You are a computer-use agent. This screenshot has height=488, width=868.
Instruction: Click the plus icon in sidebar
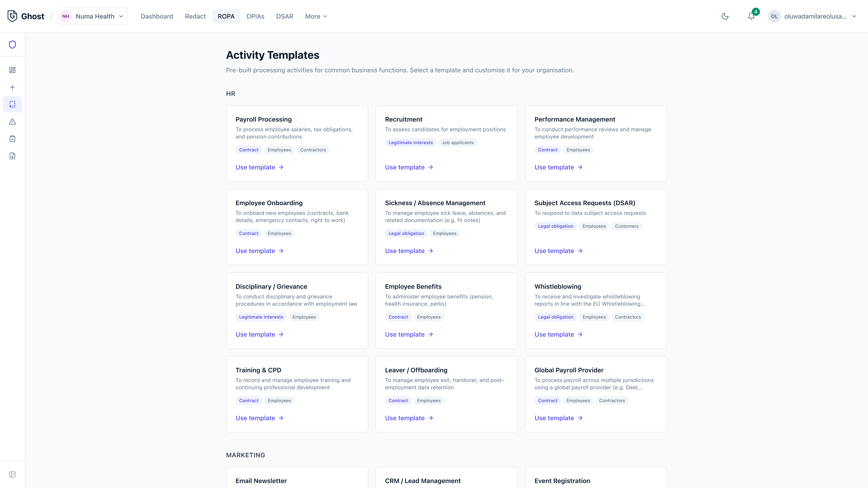[12, 87]
